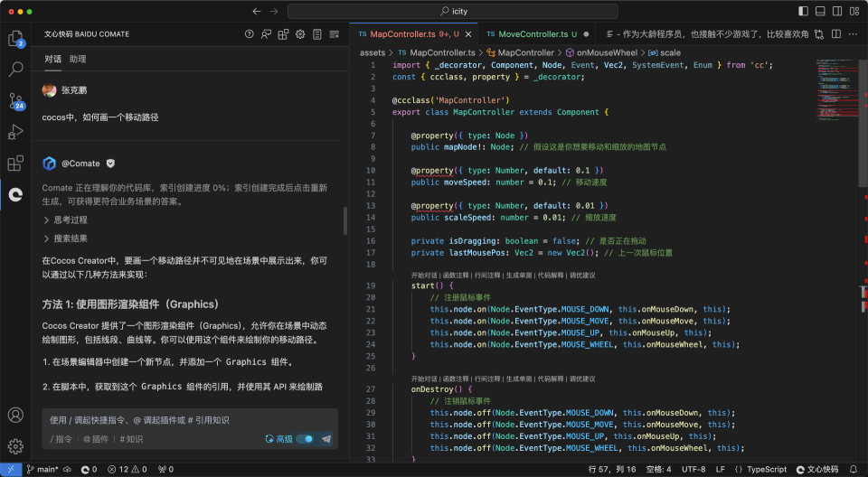Select the Baidu Comate activity bar icon
The width and height of the screenshot is (868, 477).
coord(15,194)
